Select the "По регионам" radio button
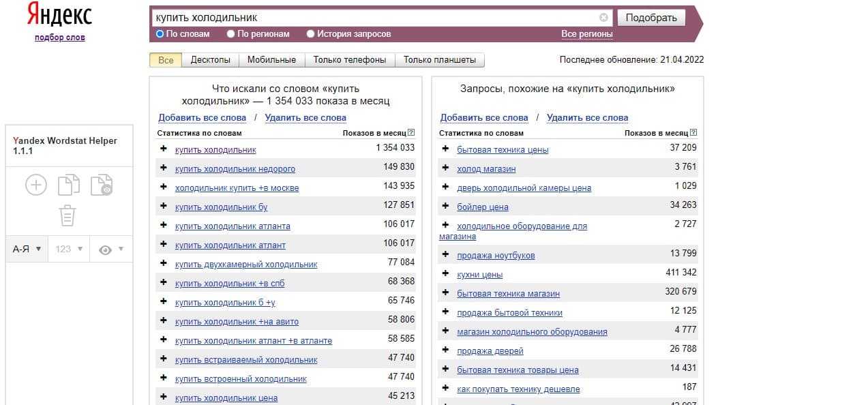This screenshot has width=868, height=405. [230, 33]
